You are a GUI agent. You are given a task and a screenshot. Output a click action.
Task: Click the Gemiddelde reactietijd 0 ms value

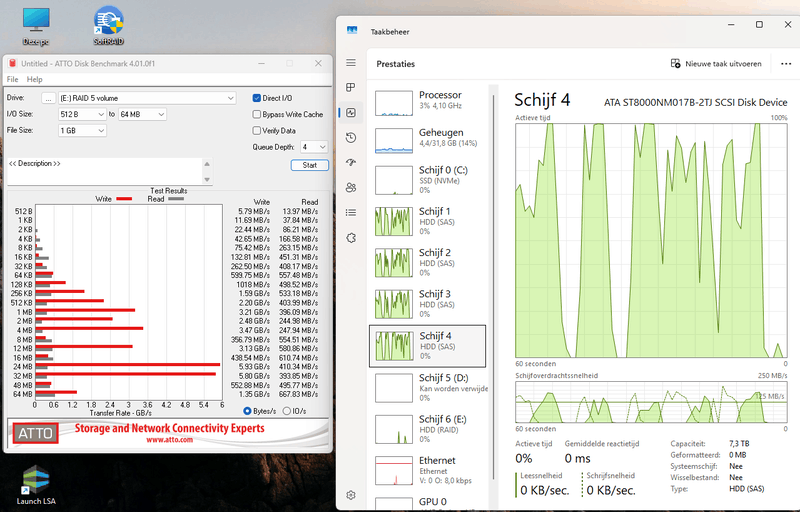point(577,458)
